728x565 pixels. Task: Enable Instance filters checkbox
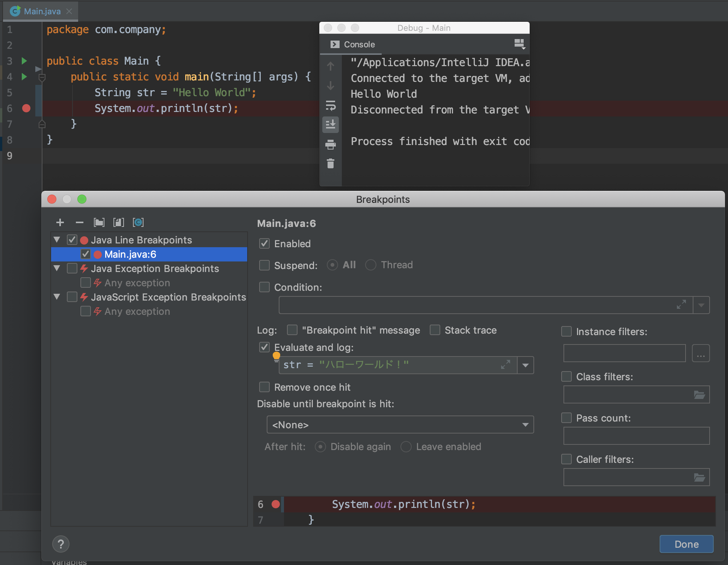tap(566, 331)
